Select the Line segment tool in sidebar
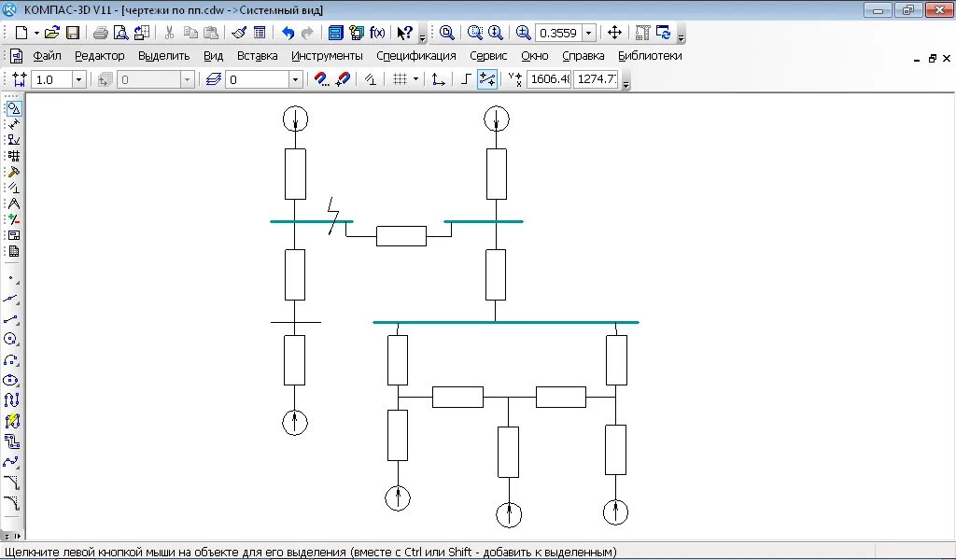The width and height of the screenshot is (956, 560). 12,319
